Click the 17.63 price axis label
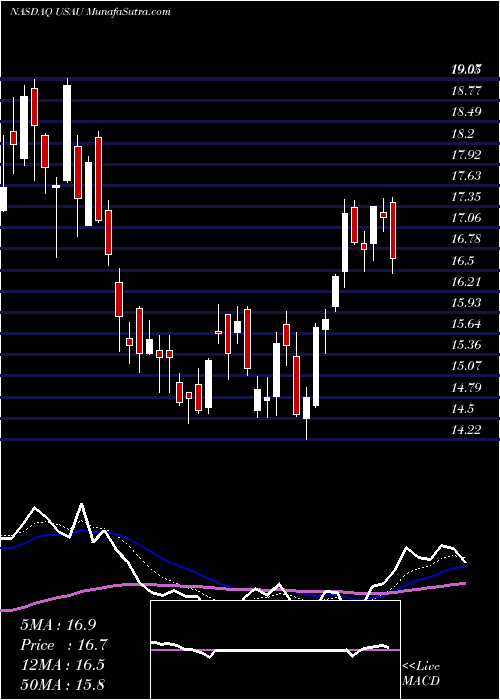This screenshot has height=700, width=500. tap(467, 175)
